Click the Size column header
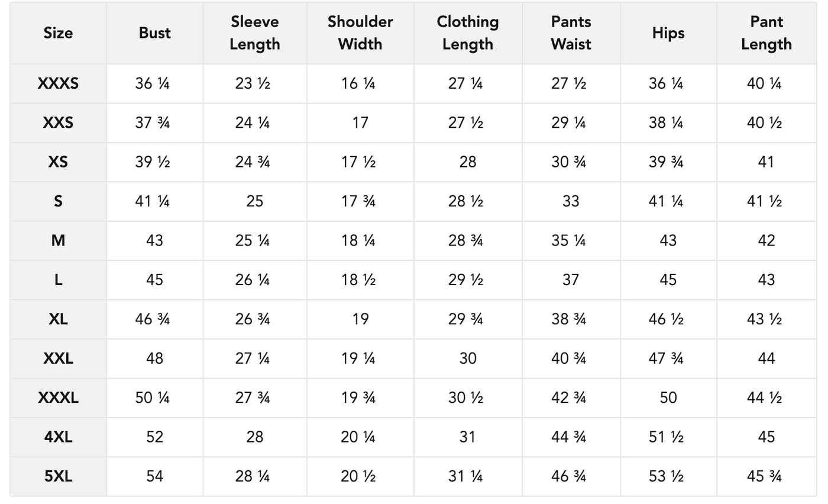This screenshot has height=504, width=828. pyautogui.click(x=58, y=33)
